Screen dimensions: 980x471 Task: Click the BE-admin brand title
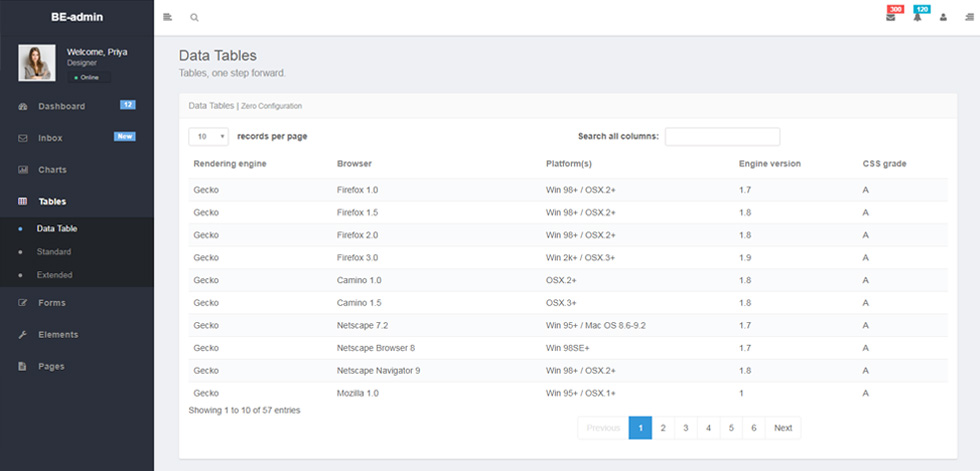(77, 17)
